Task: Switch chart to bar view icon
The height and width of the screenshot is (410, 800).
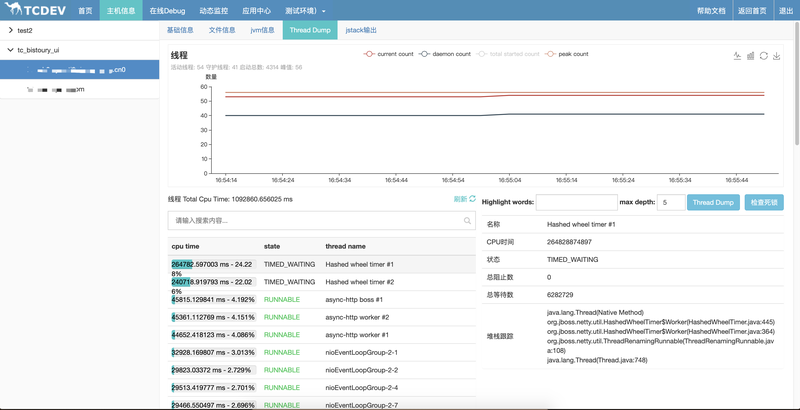Action: (750, 56)
